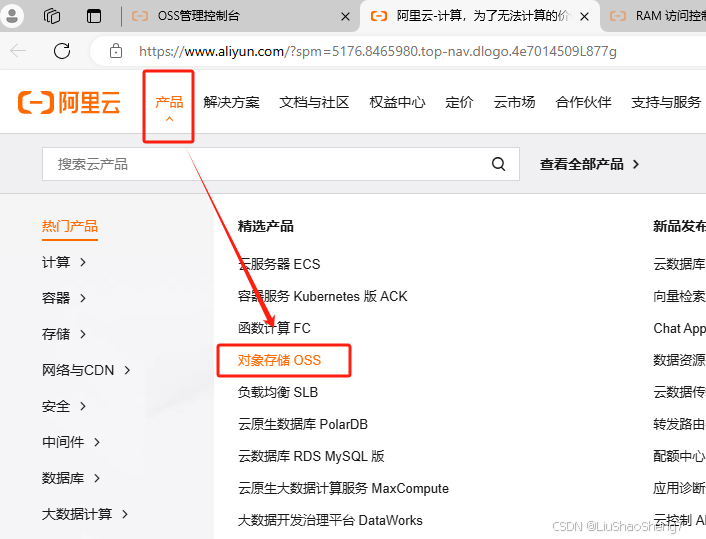
Task: Open the browser profile avatar icon
Action: [12, 16]
